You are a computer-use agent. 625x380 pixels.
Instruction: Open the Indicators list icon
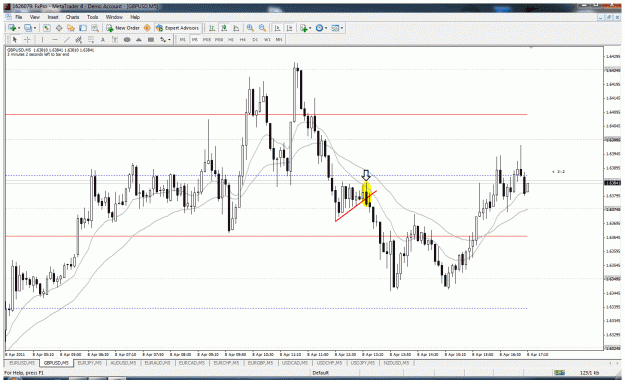click(304, 28)
